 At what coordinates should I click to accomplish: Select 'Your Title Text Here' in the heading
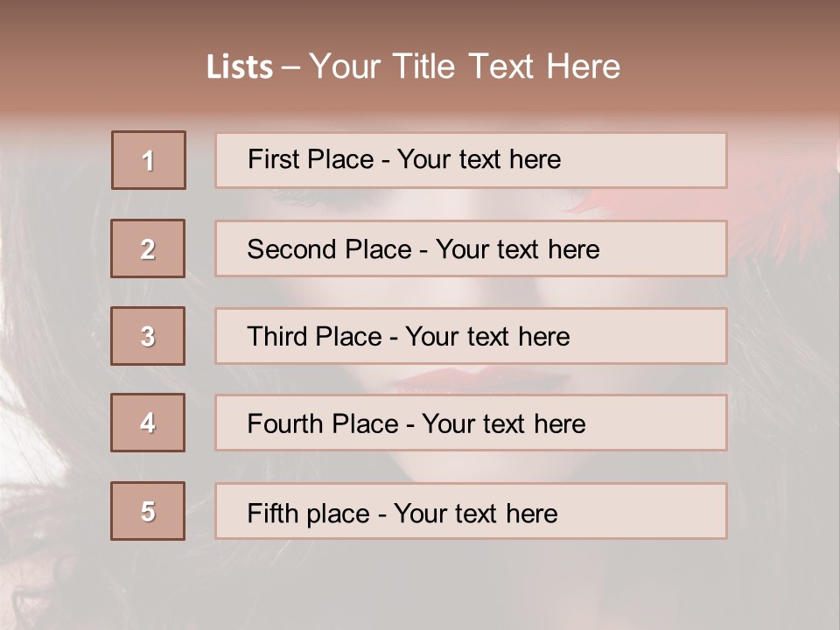[465, 66]
